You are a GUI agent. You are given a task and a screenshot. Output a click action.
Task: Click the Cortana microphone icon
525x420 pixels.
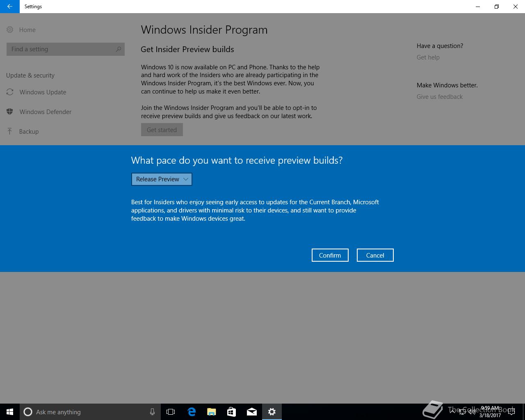point(152,412)
